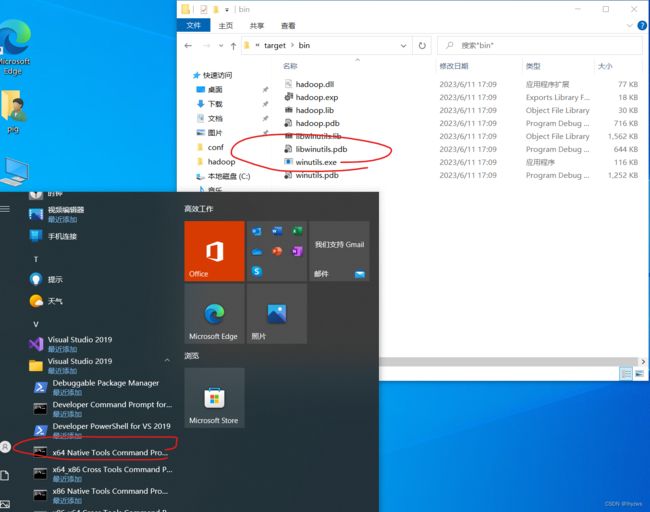Open Microsoft Edge start tile
This screenshot has width=650, height=512.
click(x=214, y=314)
